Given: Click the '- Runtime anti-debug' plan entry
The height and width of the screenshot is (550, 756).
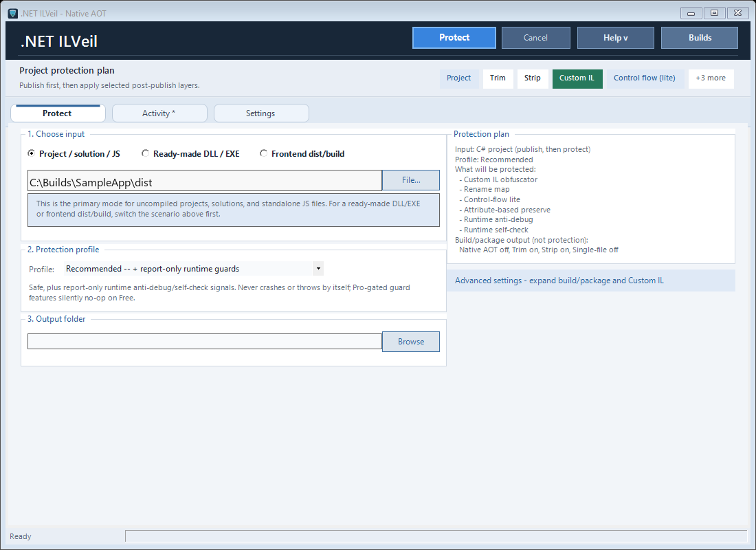Looking at the screenshot, I should coord(496,219).
